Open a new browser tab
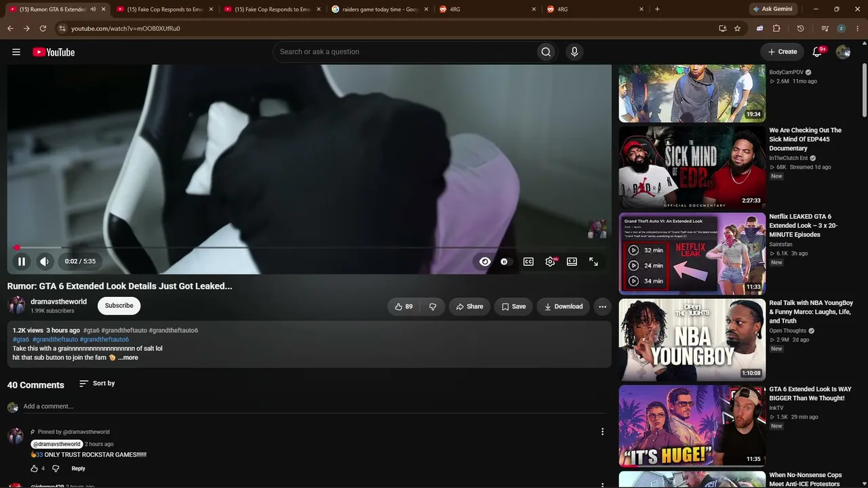The height and width of the screenshot is (488, 868). pyautogui.click(x=657, y=9)
